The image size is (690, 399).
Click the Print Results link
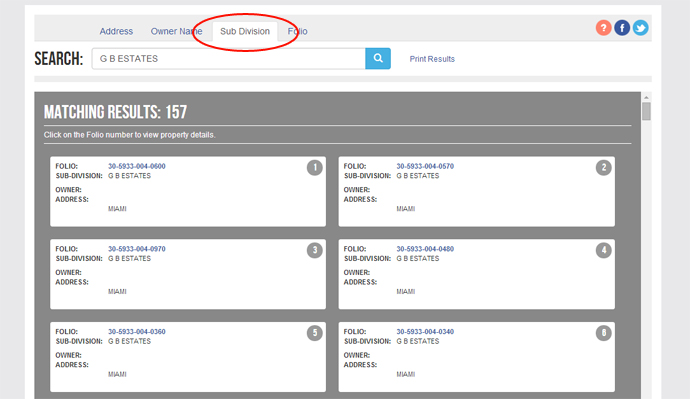click(x=432, y=59)
